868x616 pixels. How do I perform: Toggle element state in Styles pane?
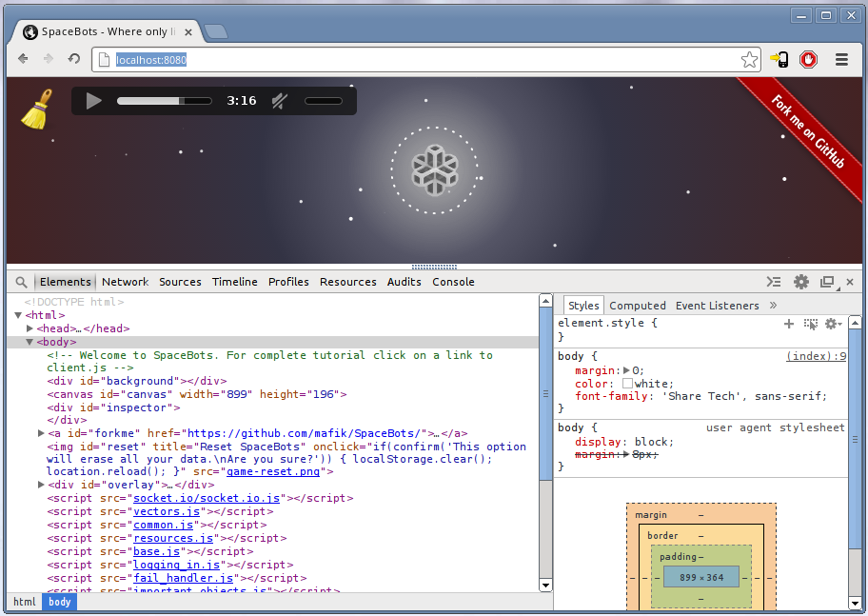810,324
